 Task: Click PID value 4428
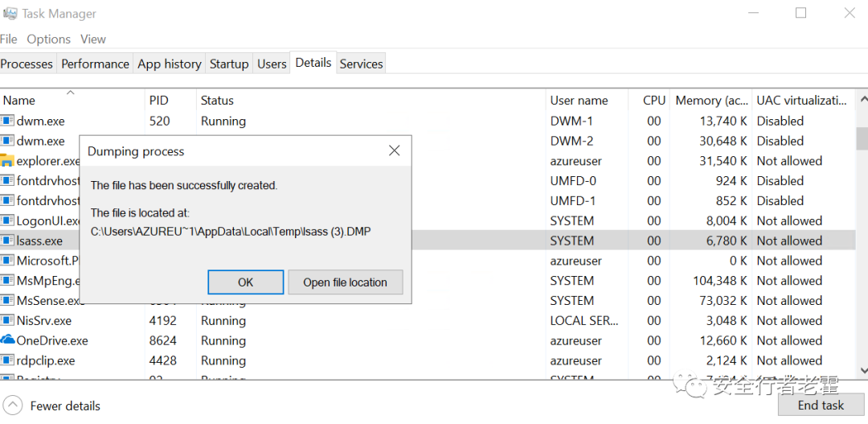[x=162, y=360]
